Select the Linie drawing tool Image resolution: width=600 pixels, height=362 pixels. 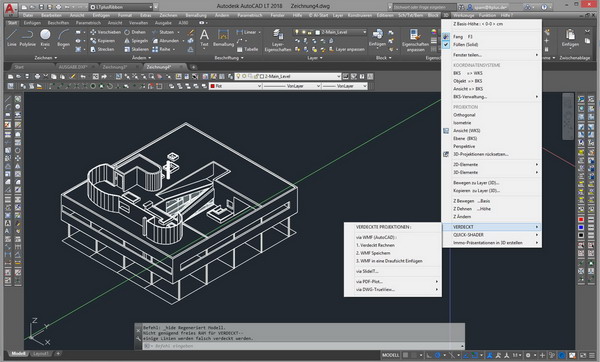coord(12,38)
